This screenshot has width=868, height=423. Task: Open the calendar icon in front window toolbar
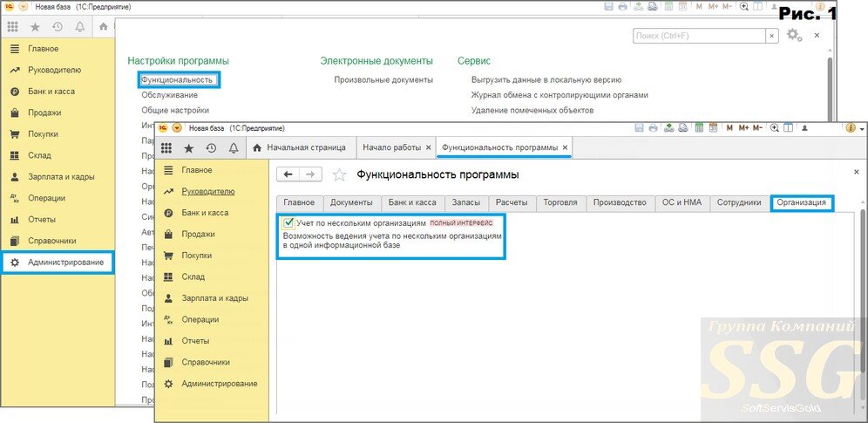coord(714,128)
